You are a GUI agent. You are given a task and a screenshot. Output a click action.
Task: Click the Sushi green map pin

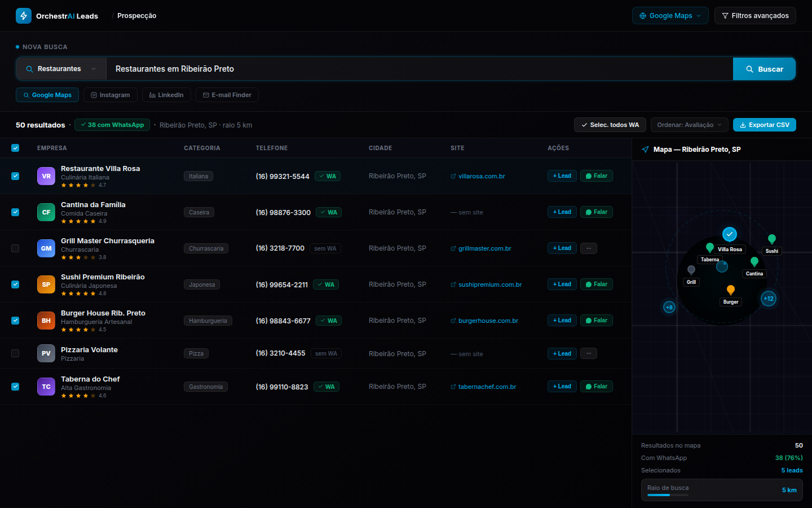point(772,239)
